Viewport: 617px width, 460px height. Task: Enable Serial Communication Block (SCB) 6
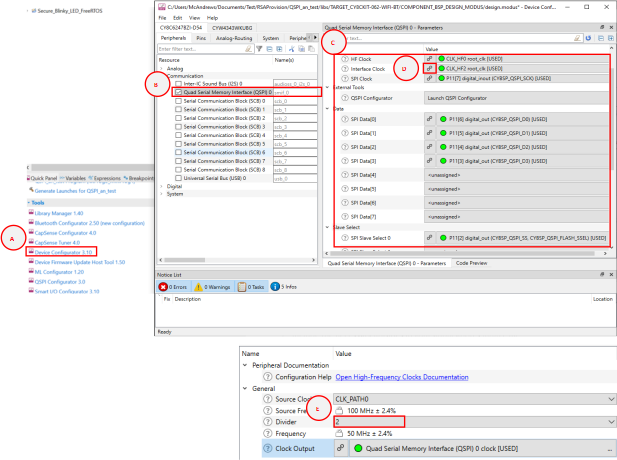coord(178,152)
